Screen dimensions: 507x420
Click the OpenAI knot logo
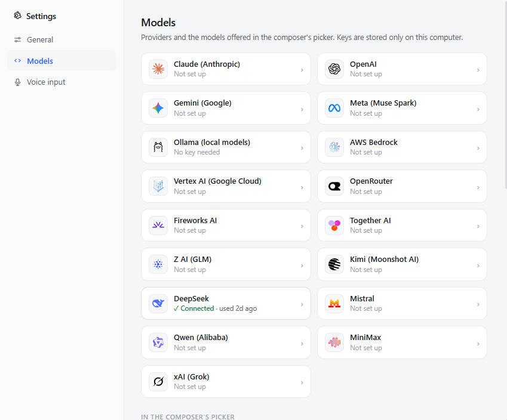pyautogui.click(x=334, y=69)
